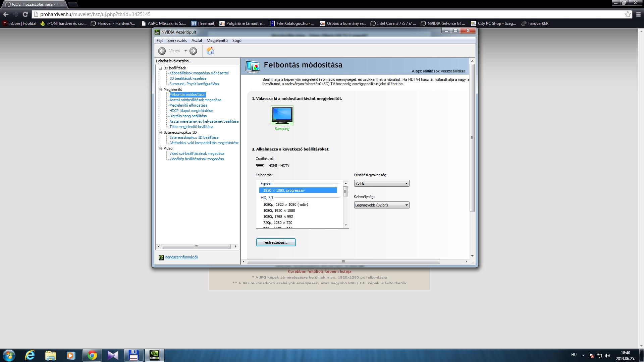
Task: Click the resolution list scroll-down arrow
Action: tap(346, 225)
